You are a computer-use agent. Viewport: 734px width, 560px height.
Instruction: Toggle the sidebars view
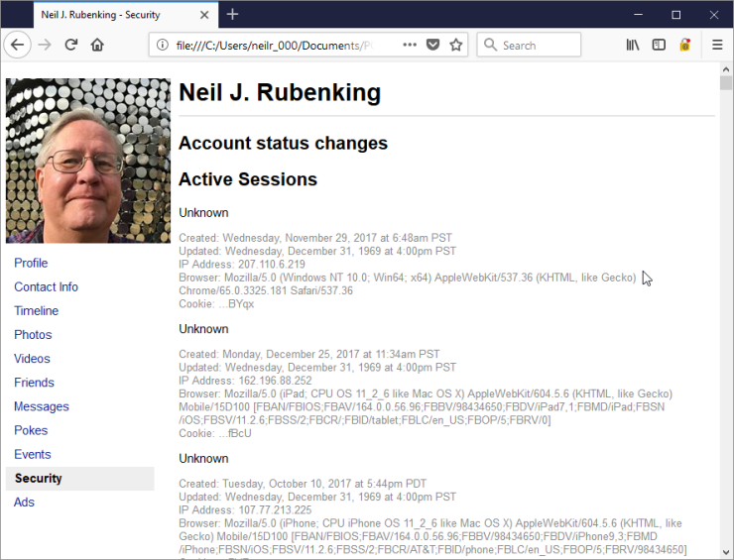coord(659,45)
